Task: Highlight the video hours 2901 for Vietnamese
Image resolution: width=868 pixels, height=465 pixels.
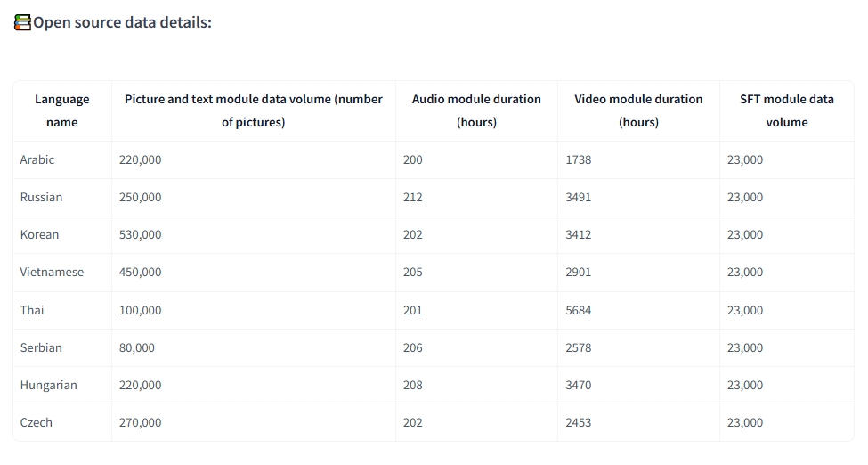Action: tap(579, 272)
